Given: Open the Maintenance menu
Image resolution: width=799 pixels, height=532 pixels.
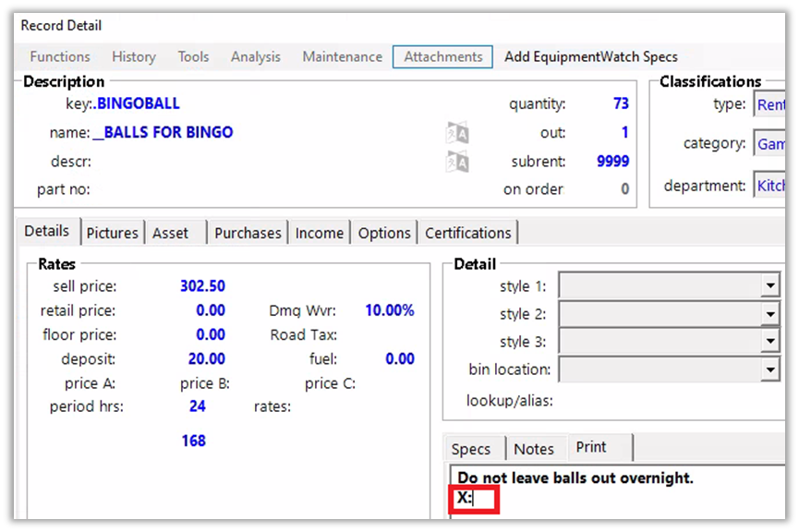Looking at the screenshot, I should coord(342,56).
